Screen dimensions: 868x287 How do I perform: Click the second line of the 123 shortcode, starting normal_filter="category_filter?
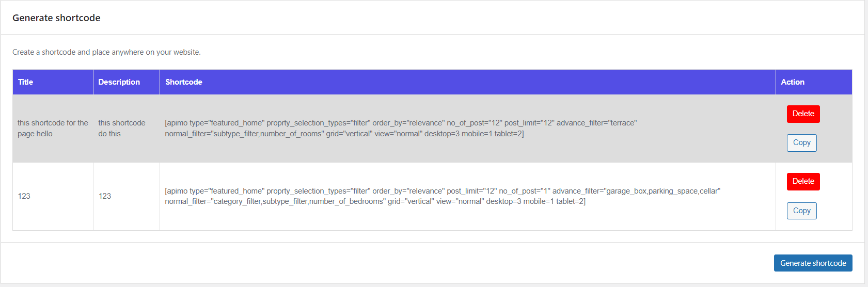coord(375,201)
